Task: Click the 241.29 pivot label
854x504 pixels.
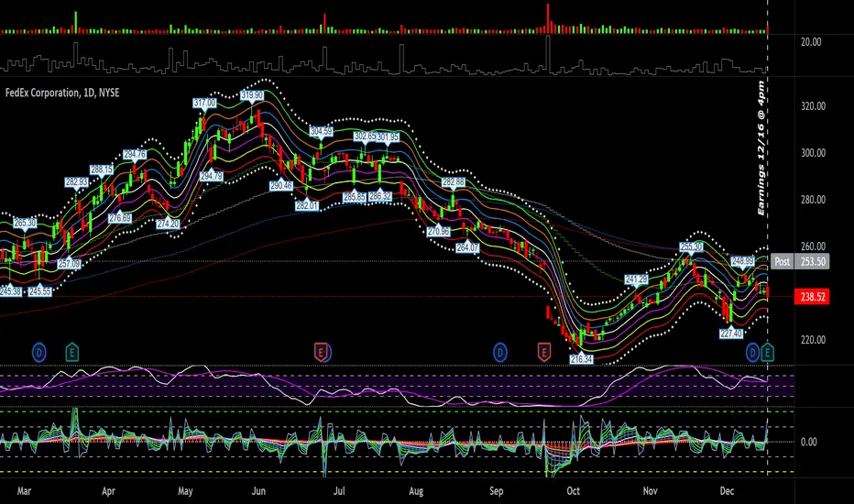Action: [x=636, y=279]
